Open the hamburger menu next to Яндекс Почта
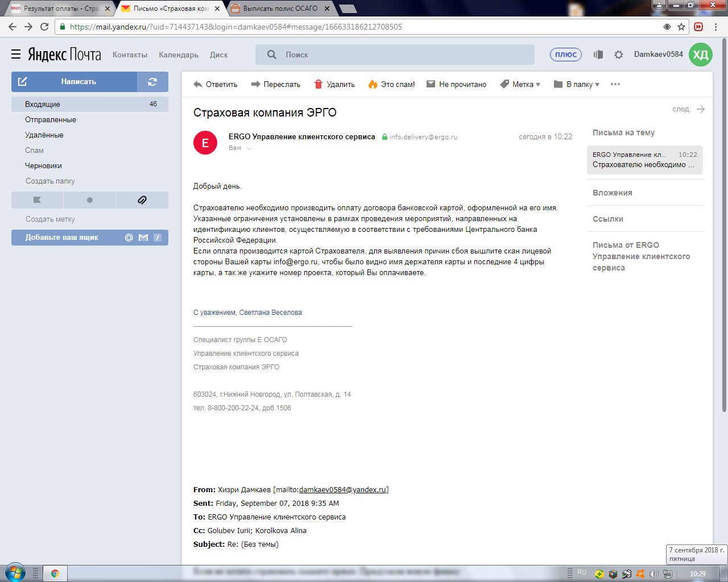728x582 pixels. (x=16, y=55)
